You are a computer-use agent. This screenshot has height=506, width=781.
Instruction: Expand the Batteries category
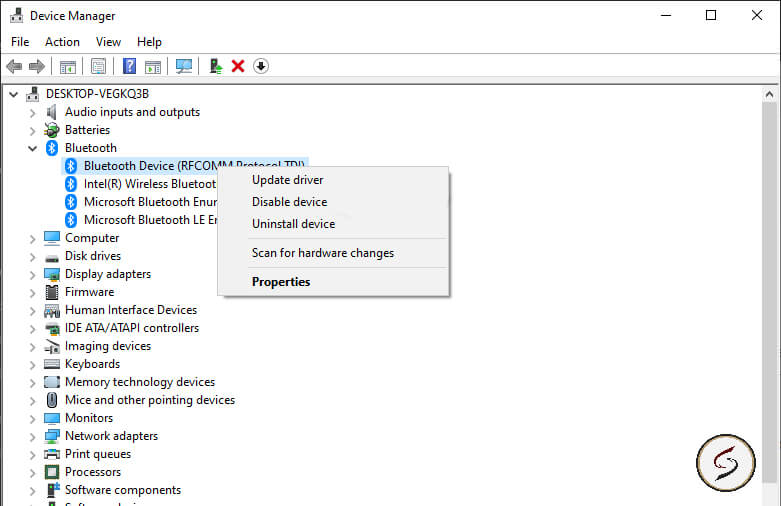click(x=32, y=130)
